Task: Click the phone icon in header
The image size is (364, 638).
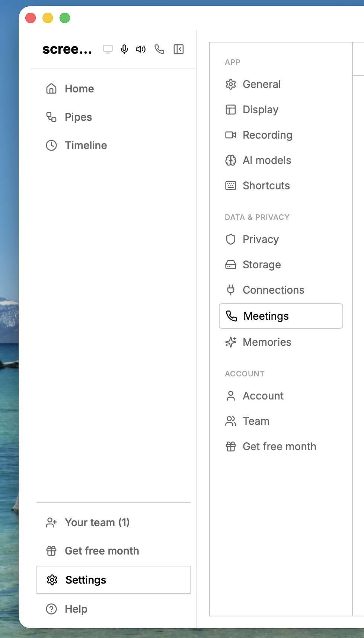Action: (x=159, y=49)
